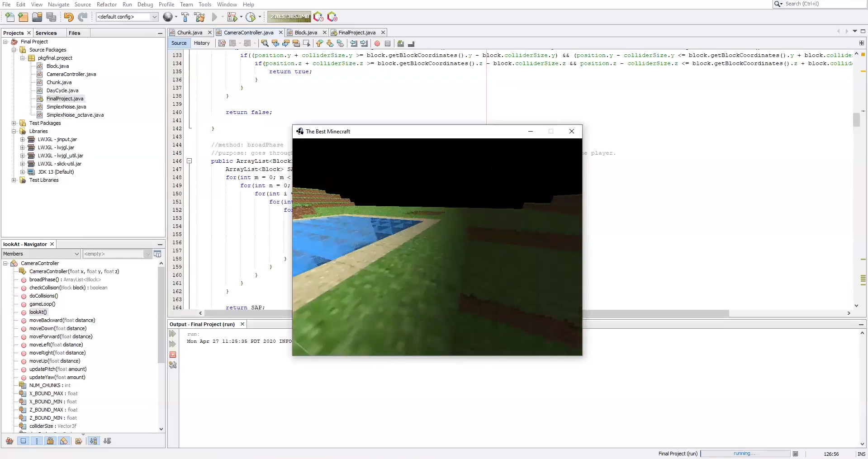Click the Profile Project toolbar icon
This screenshot has height=459, width=868.
(x=251, y=17)
